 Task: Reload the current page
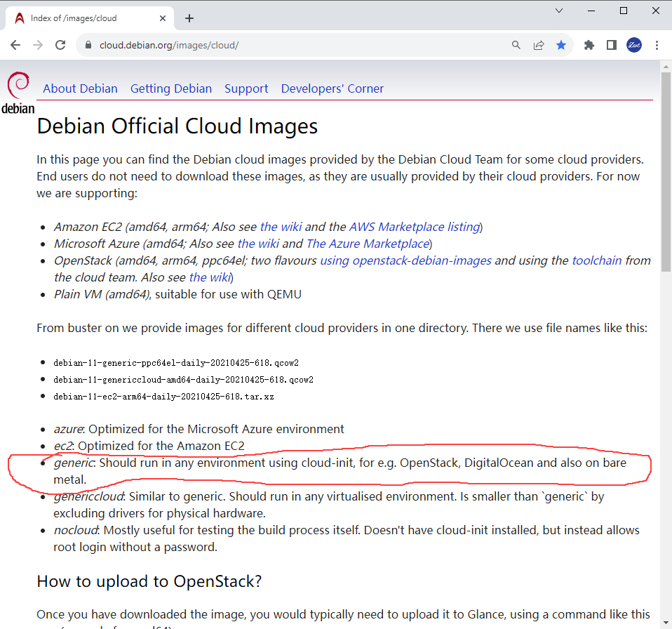(60, 45)
